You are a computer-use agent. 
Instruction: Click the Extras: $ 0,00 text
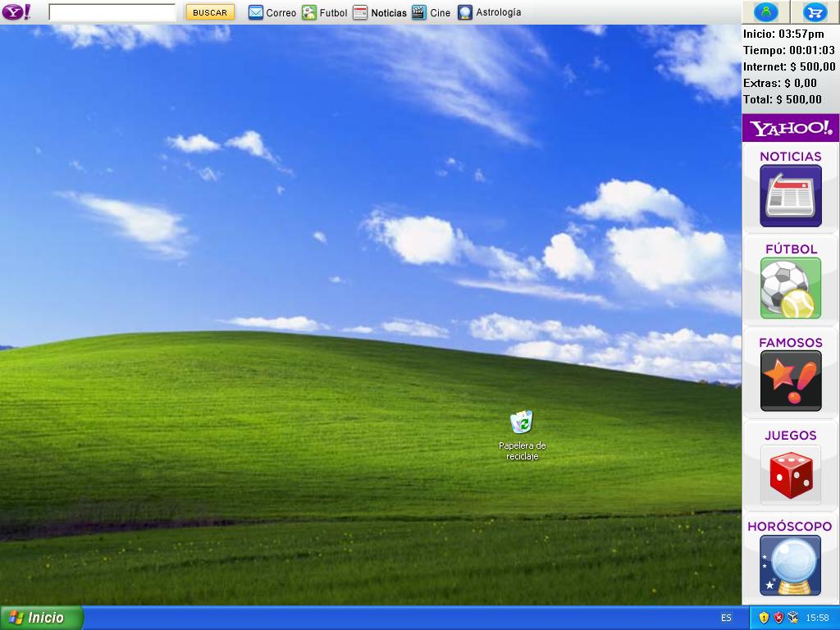point(779,83)
